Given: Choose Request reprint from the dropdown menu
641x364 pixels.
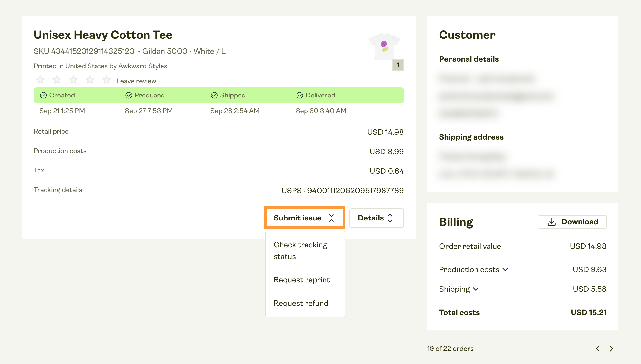Looking at the screenshot, I should pyautogui.click(x=302, y=280).
